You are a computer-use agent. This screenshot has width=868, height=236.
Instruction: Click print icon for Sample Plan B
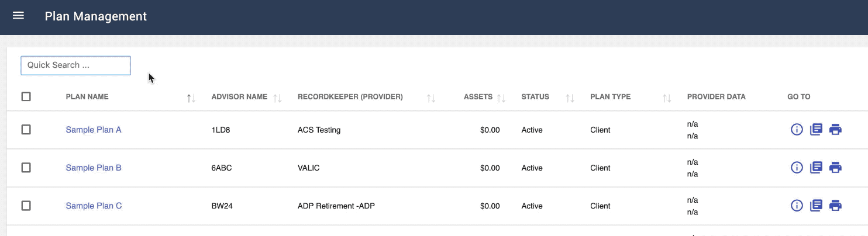point(836,168)
